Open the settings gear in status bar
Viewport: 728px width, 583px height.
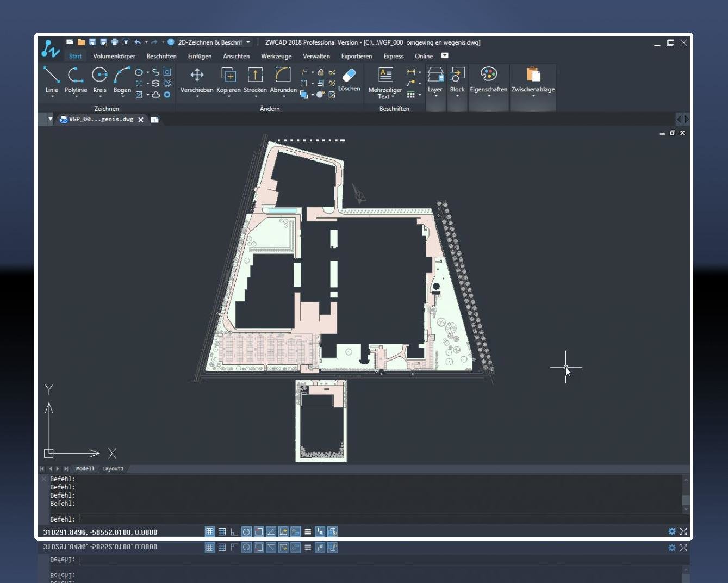672,531
